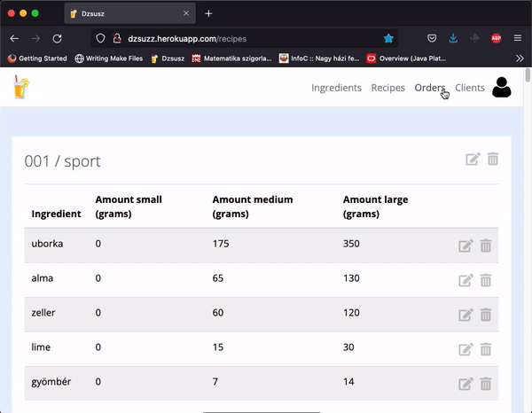Edit the uborka ingredient row
532x413 pixels.
pos(465,246)
